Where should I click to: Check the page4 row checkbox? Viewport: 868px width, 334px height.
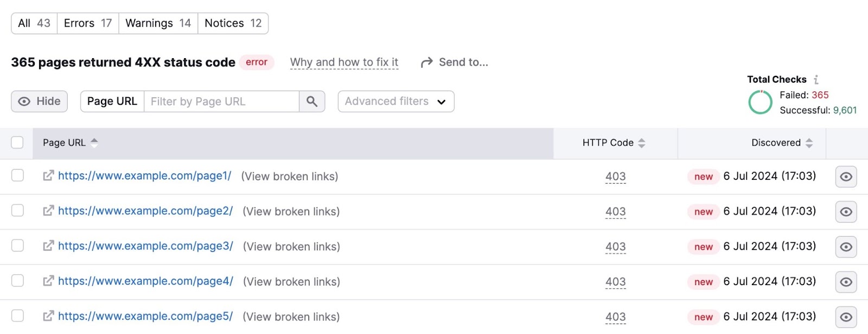coord(17,281)
